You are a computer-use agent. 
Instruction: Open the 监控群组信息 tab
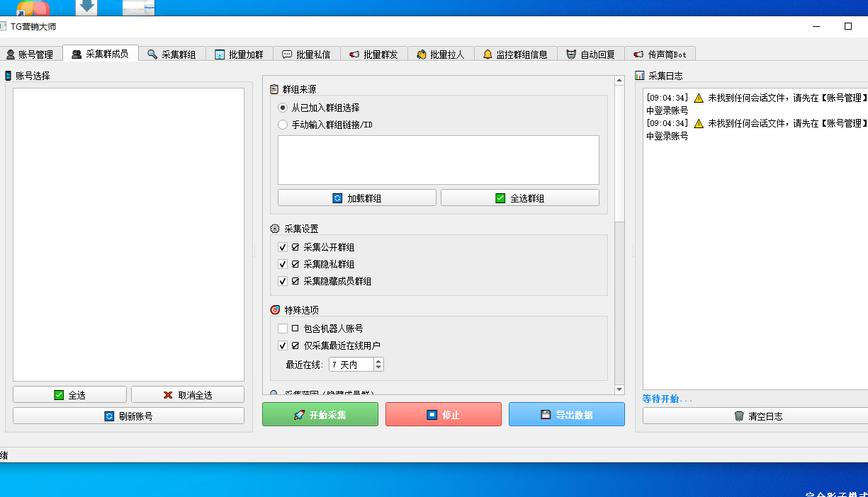pos(515,55)
